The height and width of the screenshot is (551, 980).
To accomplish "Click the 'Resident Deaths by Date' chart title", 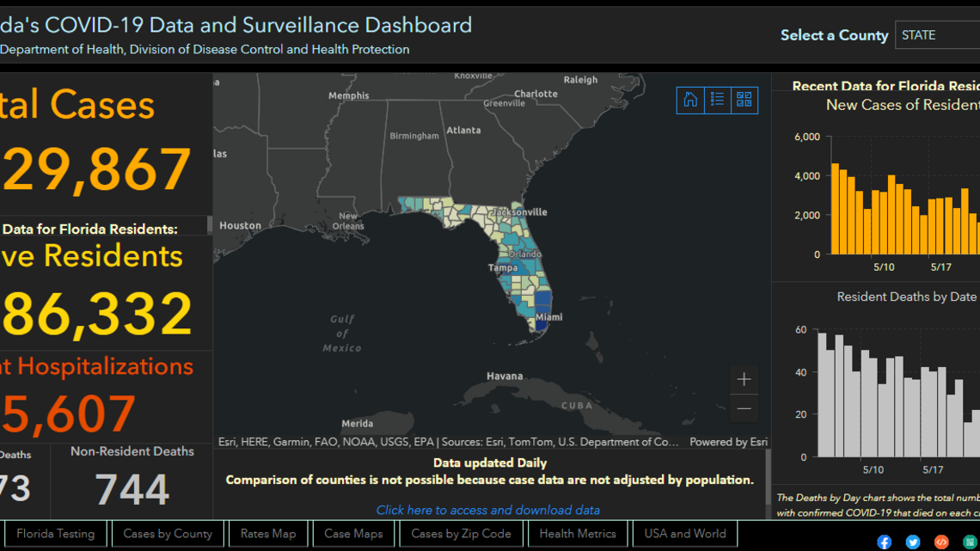I will (906, 297).
